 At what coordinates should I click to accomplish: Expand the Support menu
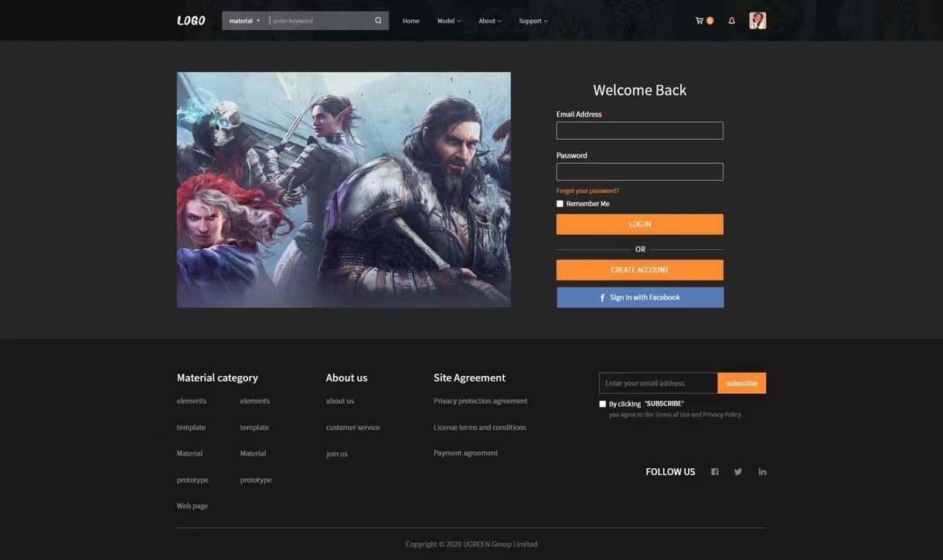[533, 21]
